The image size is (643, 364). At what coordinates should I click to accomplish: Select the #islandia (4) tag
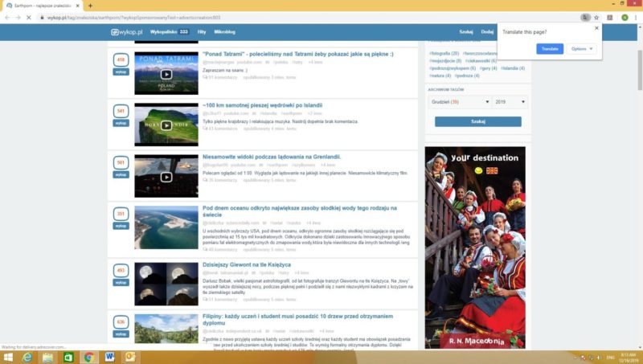point(513,68)
